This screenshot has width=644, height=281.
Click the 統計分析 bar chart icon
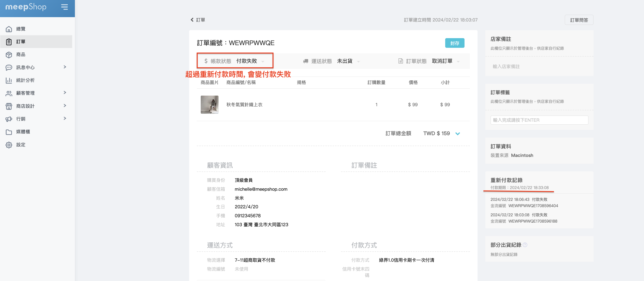point(9,80)
